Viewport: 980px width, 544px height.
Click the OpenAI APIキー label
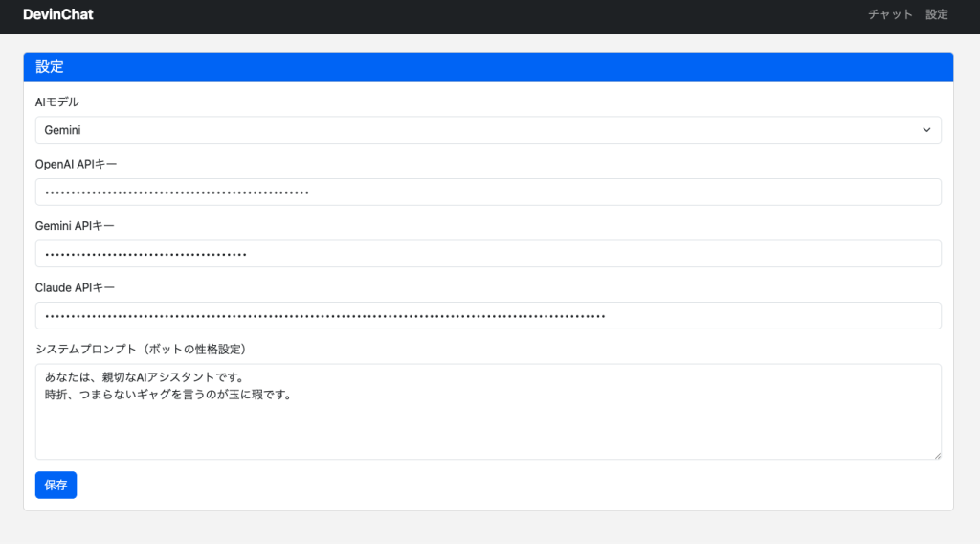click(76, 164)
